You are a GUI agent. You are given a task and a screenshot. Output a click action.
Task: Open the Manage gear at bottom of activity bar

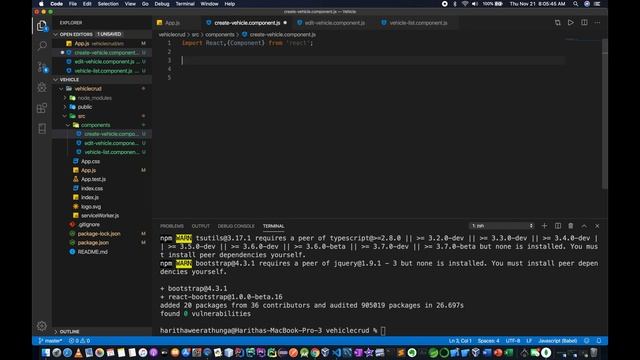point(42,326)
